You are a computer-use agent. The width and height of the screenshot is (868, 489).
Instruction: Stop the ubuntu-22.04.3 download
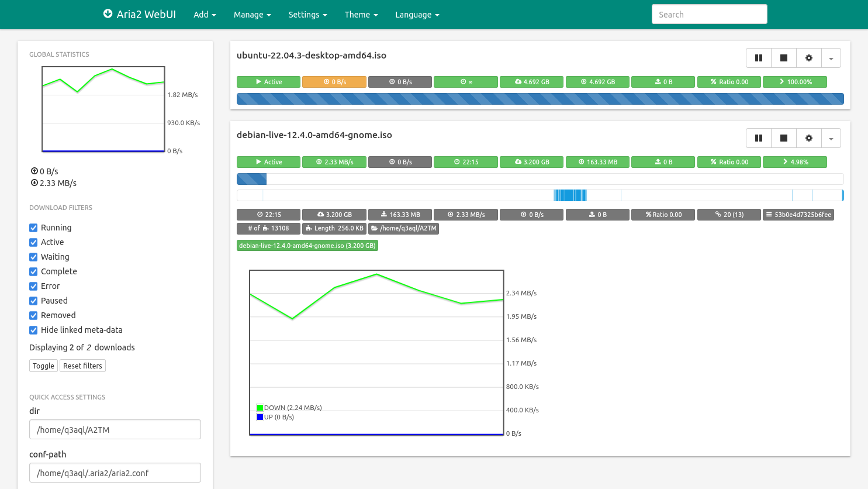[784, 58]
